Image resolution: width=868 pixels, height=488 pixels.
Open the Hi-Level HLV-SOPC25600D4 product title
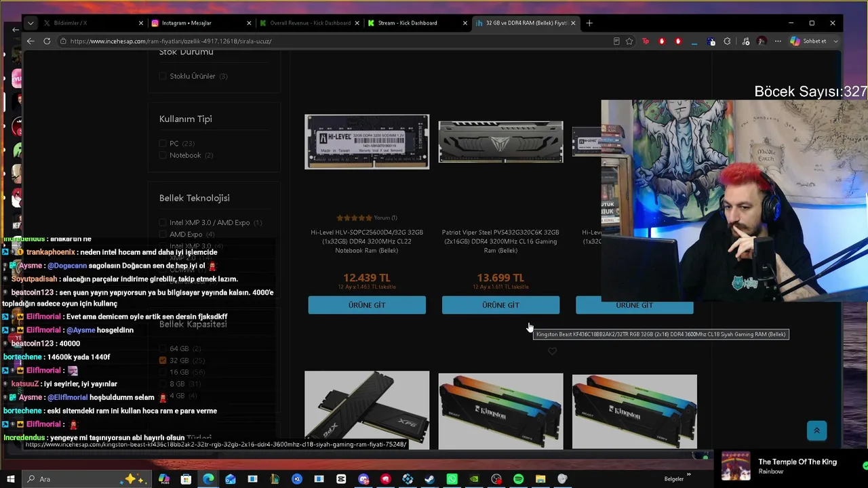tap(367, 241)
